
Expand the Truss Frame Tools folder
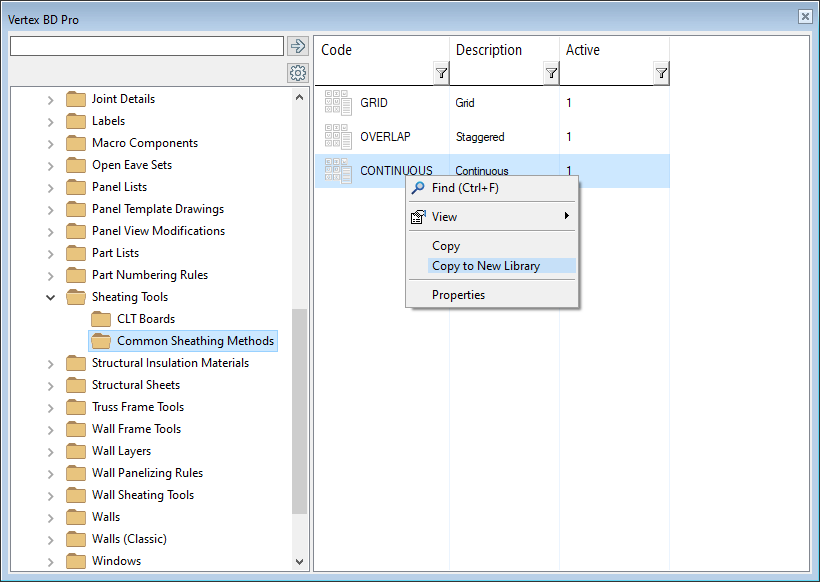pos(51,407)
